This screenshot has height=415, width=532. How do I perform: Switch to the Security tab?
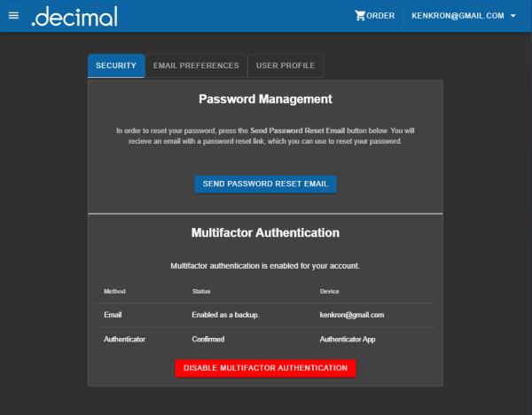(116, 66)
